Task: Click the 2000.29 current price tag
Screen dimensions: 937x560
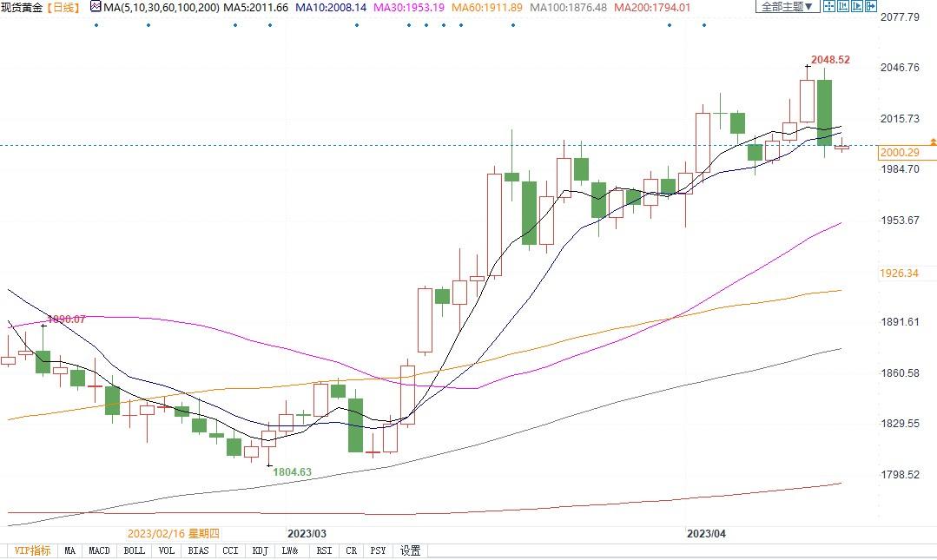Action: click(x=899, y=153)
